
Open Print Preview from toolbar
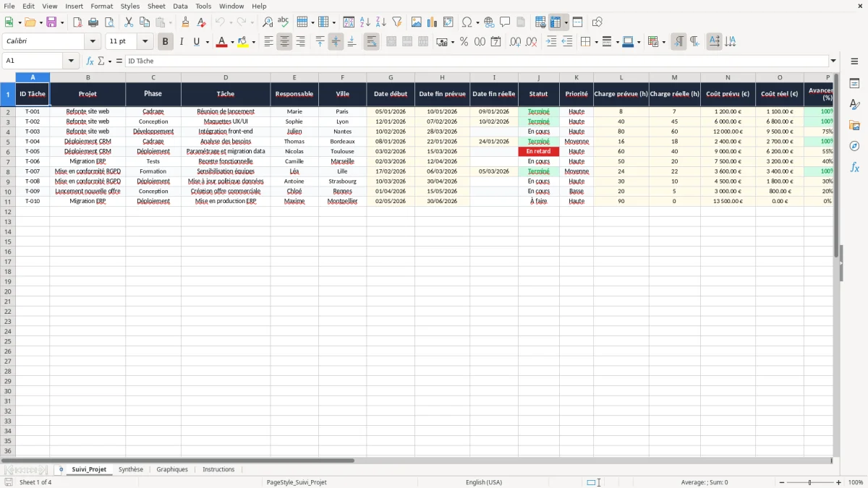(109, 22)
